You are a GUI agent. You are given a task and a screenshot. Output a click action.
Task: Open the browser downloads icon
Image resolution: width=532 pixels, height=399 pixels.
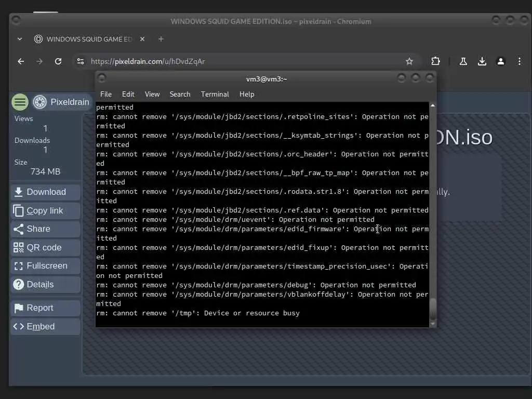point(482,61)
